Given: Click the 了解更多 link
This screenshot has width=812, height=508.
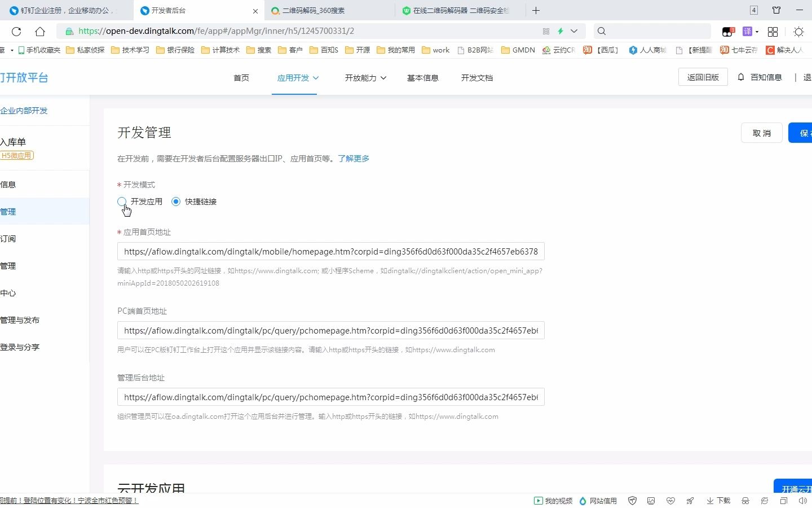Looking at the screenshot, I should [x=354, y=159].
